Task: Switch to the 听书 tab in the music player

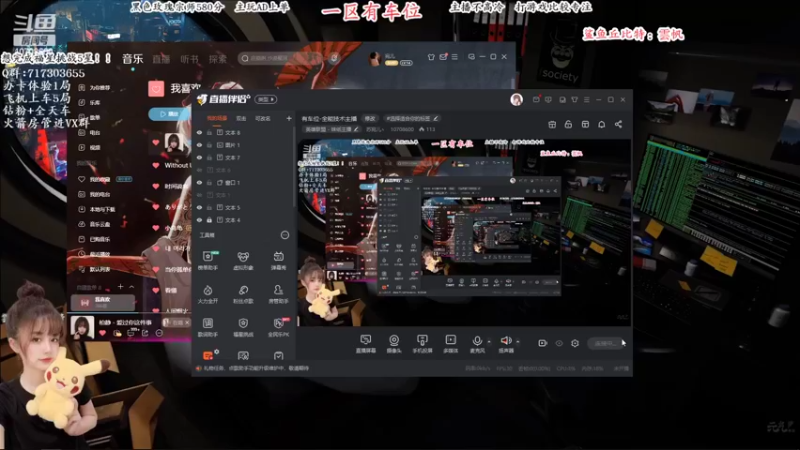Action: click(189, 59)
